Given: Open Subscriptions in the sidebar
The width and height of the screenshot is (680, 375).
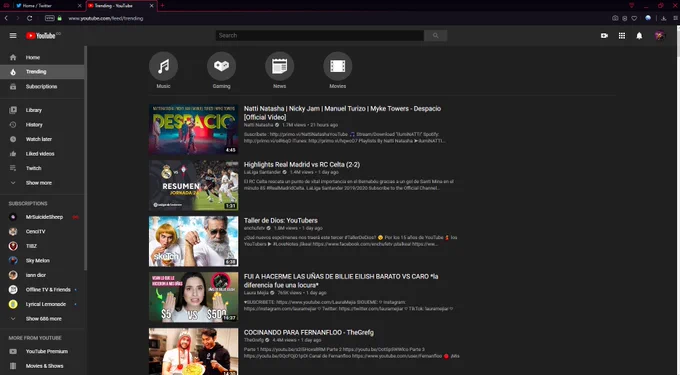Looking at the screenshot, I should point(42,87).
